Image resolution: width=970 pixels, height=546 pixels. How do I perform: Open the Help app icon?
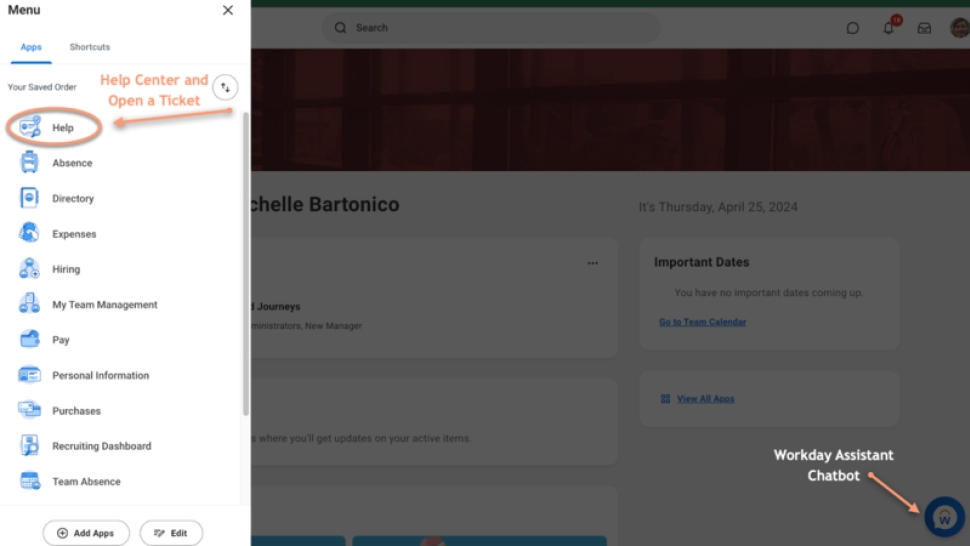pyautogui.click(x=31, y=127)
